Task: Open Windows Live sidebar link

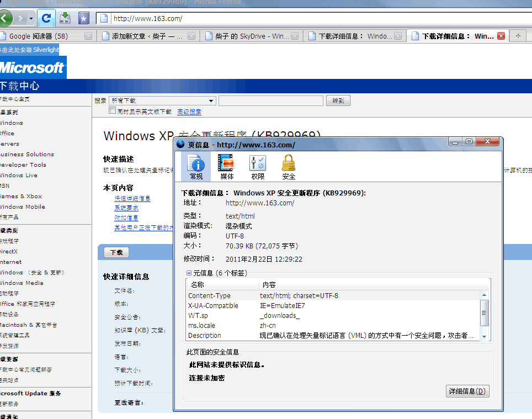Action: coord(18,176)
